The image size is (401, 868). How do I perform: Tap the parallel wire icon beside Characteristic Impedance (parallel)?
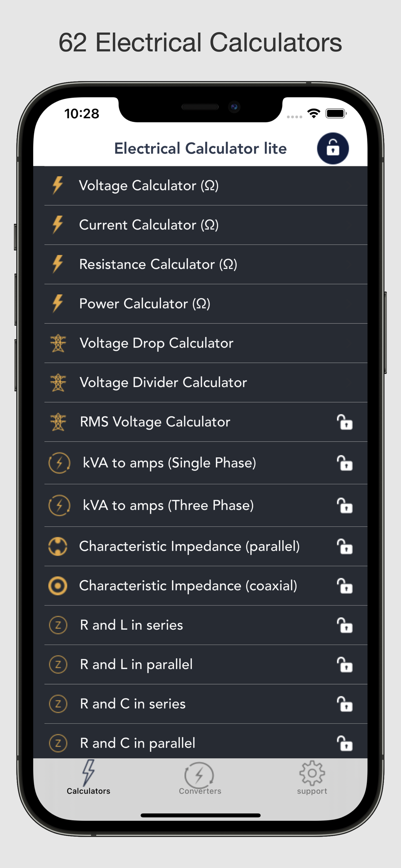pyautogui.click(x=58, y=546)
